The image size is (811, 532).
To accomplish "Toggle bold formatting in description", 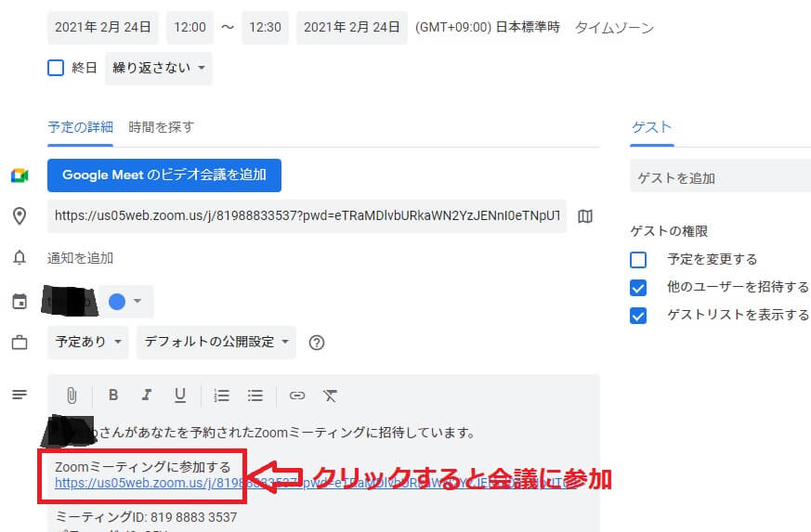I will pyautogui.click(x=113, y=396).
